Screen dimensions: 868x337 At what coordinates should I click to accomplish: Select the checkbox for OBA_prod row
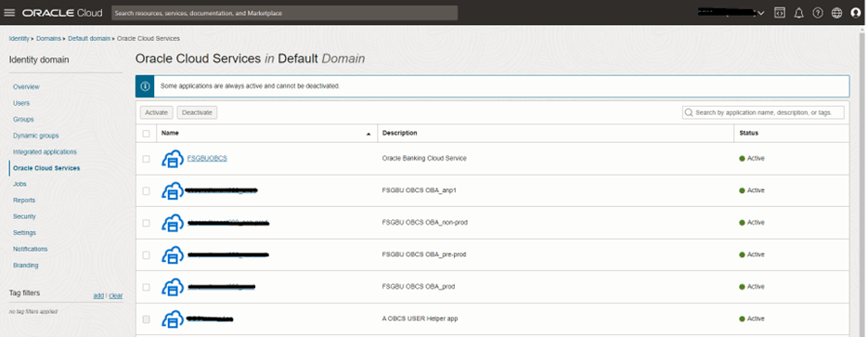point(146,287)
